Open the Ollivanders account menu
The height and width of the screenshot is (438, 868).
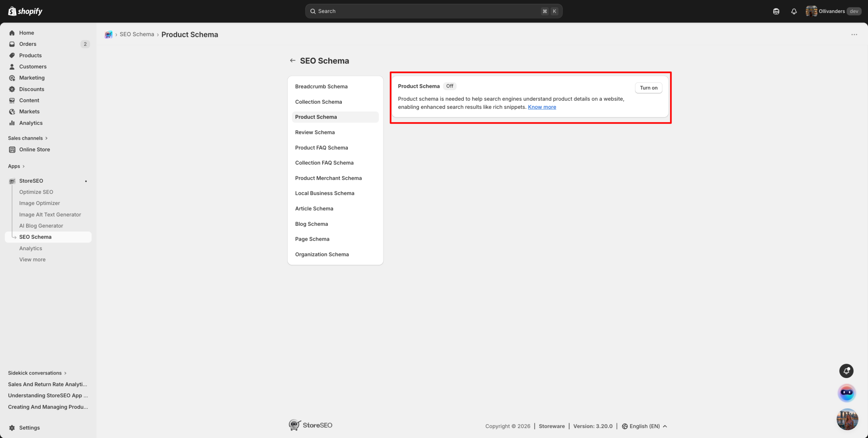point(832,11)
